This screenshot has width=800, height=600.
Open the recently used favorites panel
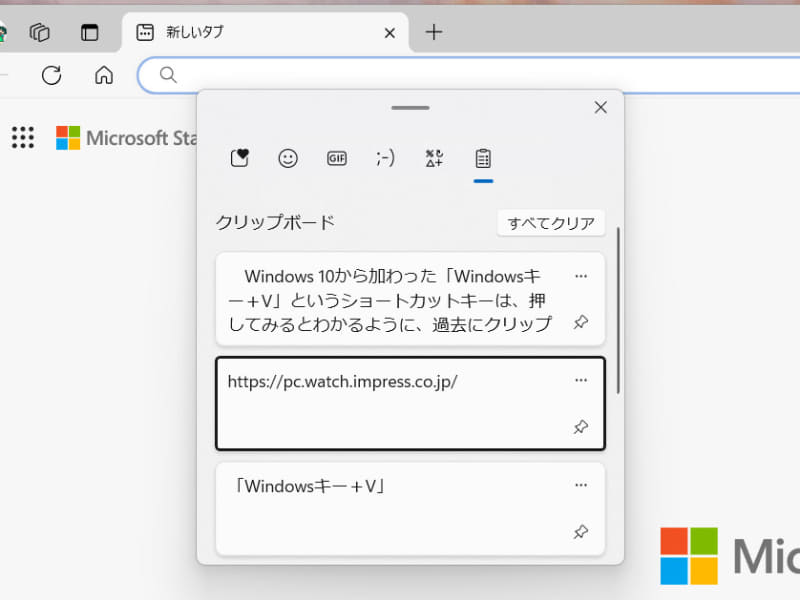(x=239, y=158)
